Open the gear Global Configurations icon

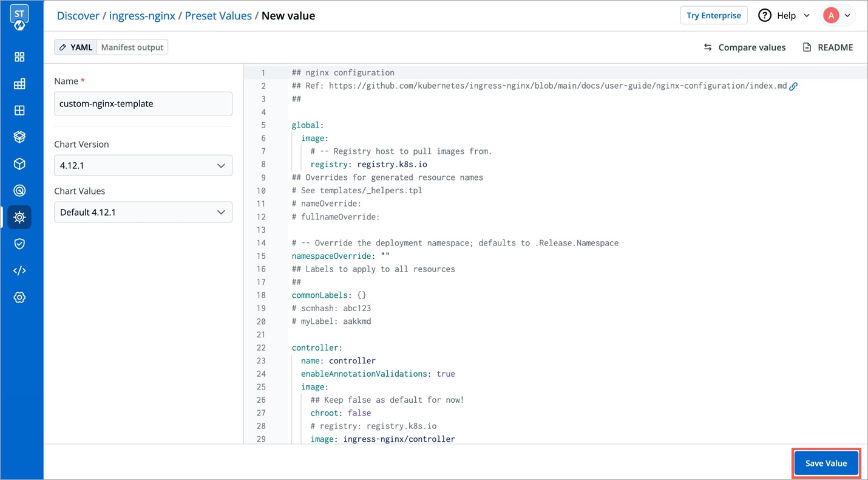point(19,297)
